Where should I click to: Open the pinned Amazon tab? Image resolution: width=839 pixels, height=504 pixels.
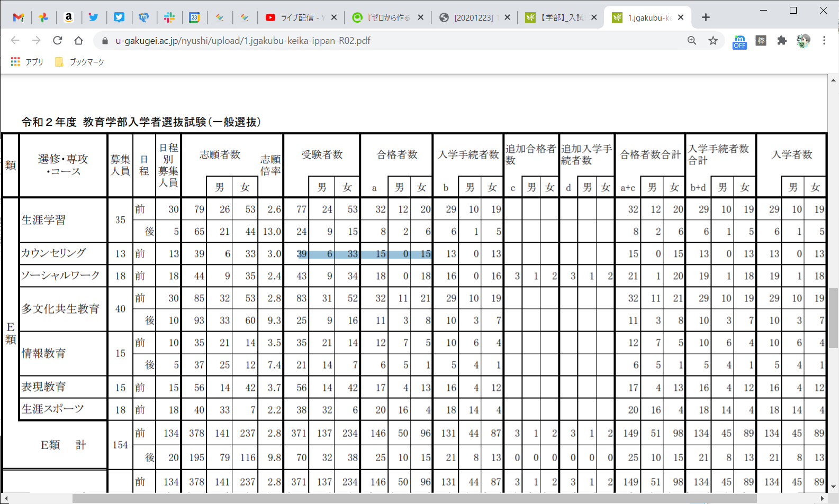tap(68, 17)
